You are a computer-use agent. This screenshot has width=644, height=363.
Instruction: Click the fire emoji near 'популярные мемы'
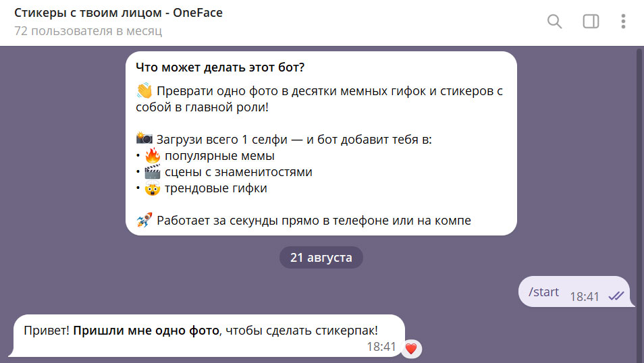(x=153, y=156)
